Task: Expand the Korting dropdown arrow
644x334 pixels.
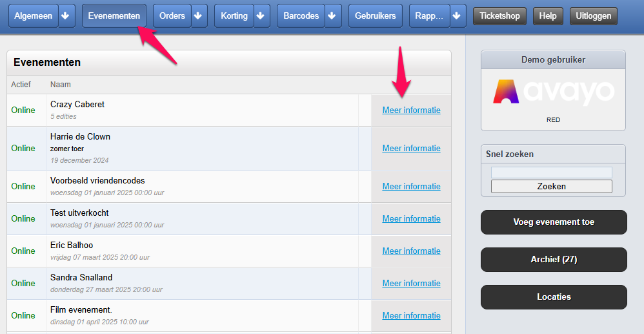Action: click(x=261, y=16)
